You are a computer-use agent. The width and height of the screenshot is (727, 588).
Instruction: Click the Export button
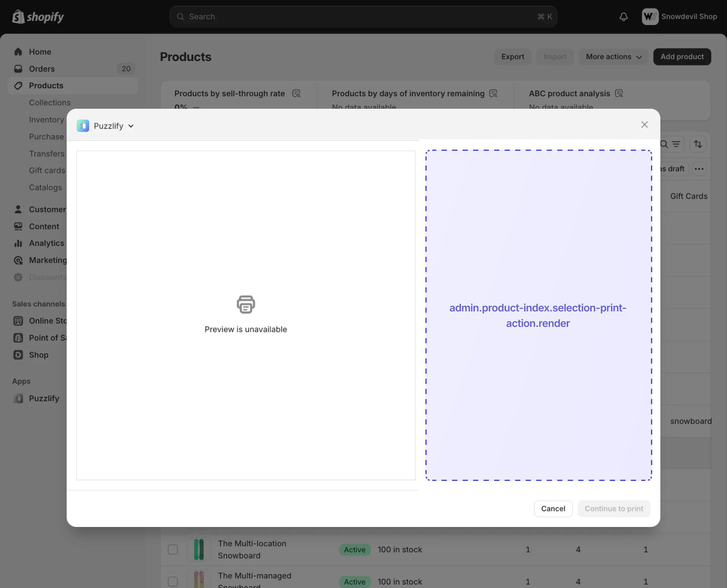click(x=513, y=57)
